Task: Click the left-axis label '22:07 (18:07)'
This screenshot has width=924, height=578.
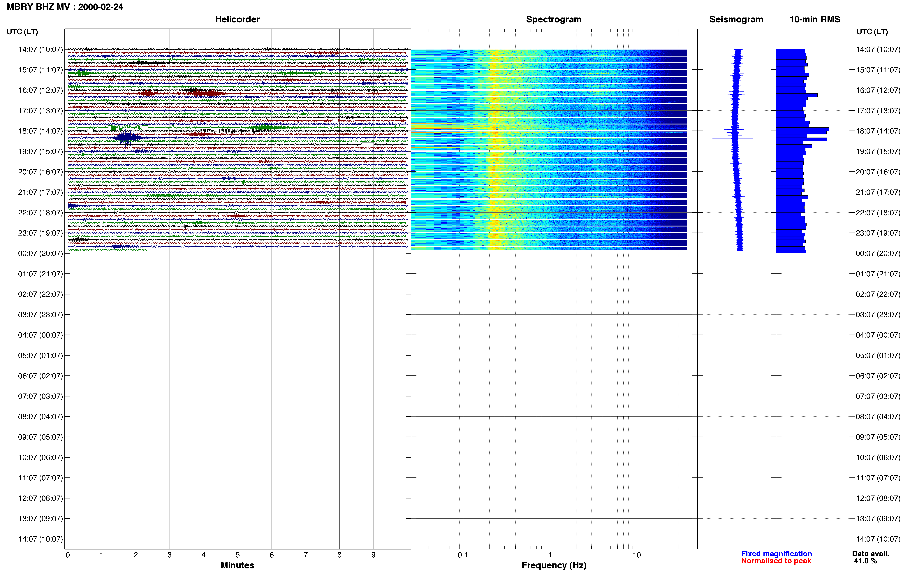Action: point(41,212)
